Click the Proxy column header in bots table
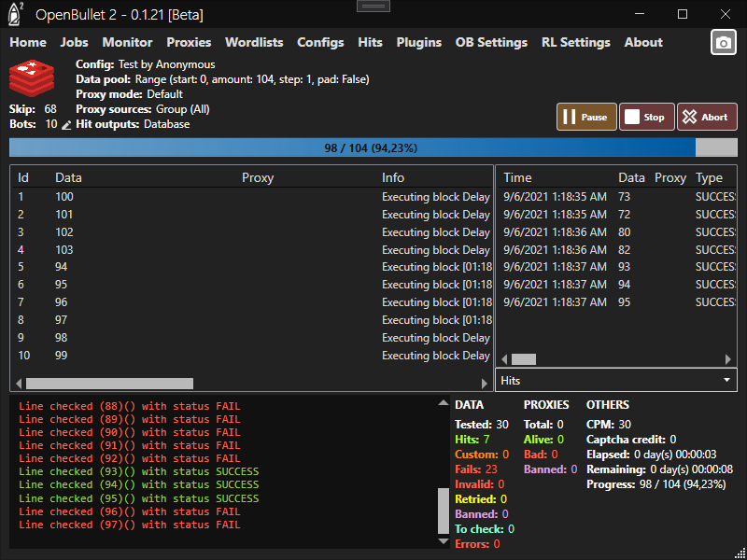 (x=258, y=177)
